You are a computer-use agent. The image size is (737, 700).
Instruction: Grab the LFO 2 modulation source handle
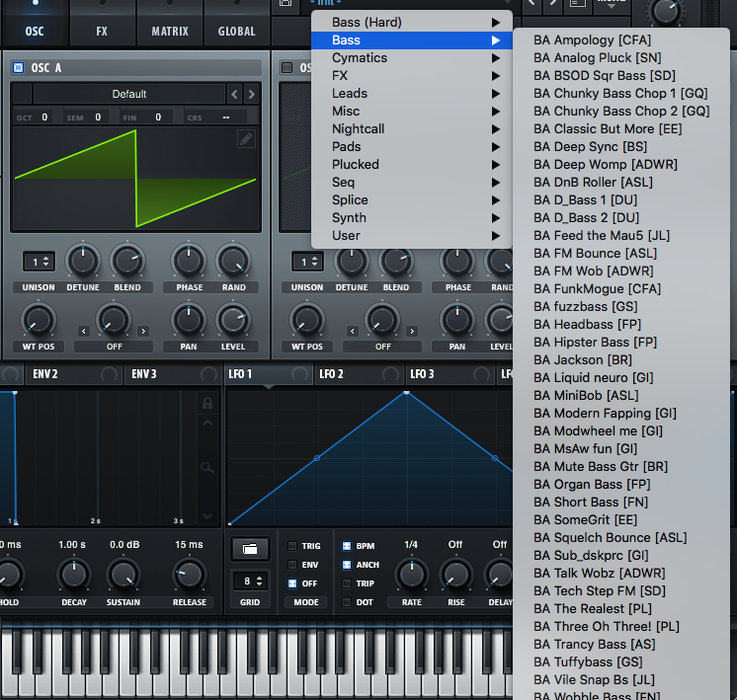pos(390,374)
